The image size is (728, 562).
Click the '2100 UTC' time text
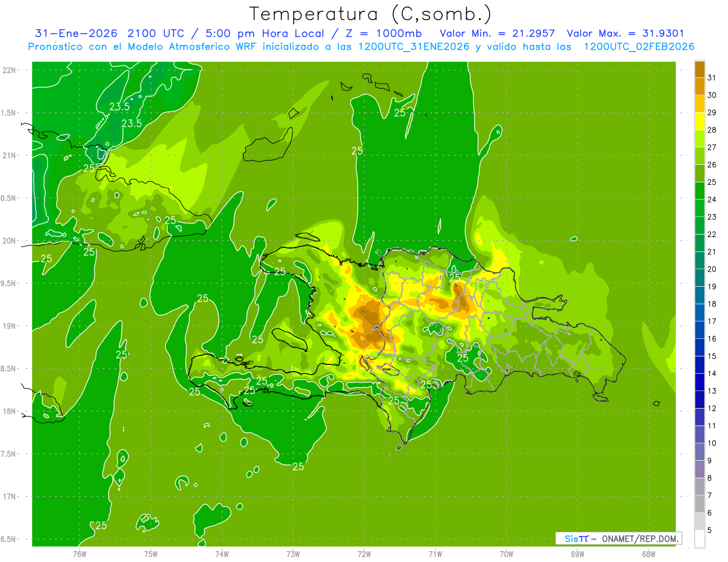point(156,33)
